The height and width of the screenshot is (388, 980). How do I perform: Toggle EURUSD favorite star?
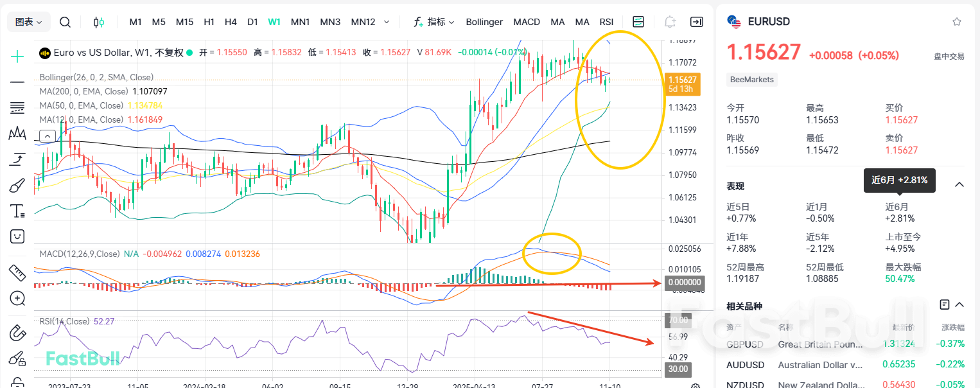[957, 21]
